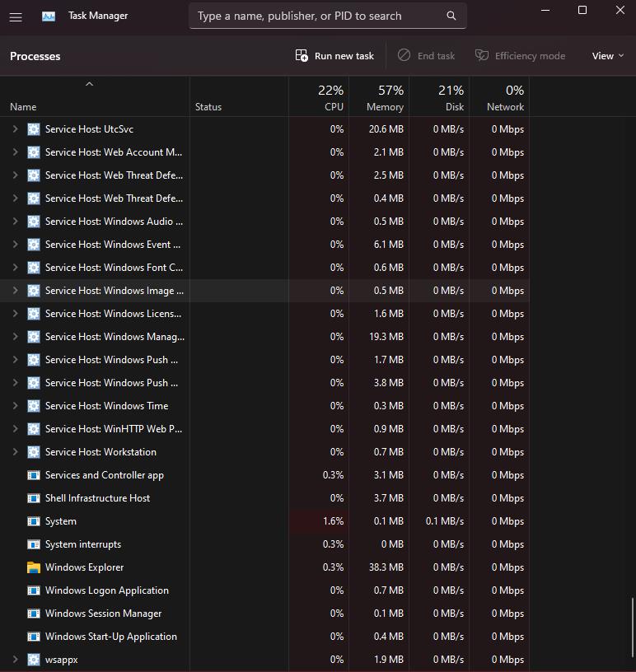
Task: Click Run new task button
Action: [334, 56]
